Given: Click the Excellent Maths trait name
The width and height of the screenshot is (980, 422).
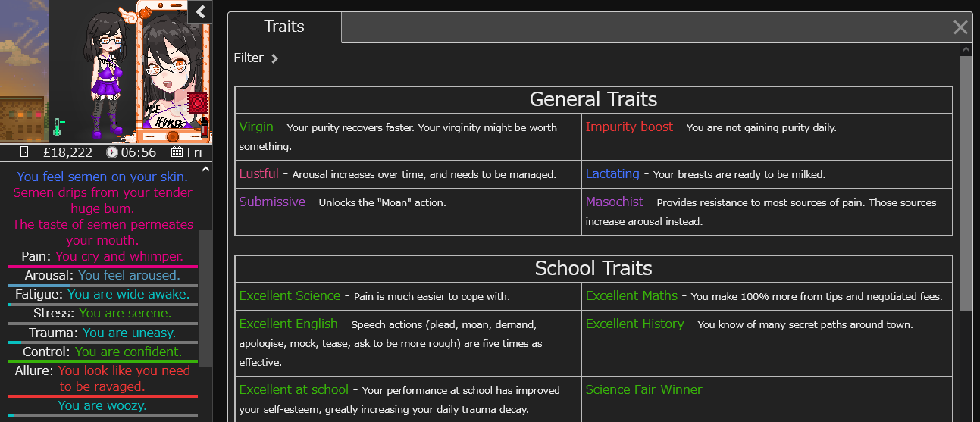Looking at the screenshot, I should pos(631,295).
